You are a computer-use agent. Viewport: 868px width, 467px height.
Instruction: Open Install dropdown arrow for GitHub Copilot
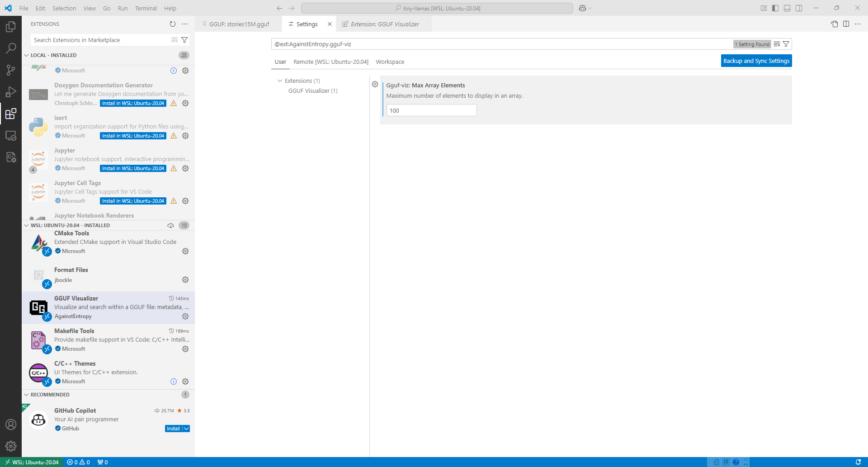pyautogui.click(x=186, y=429)
